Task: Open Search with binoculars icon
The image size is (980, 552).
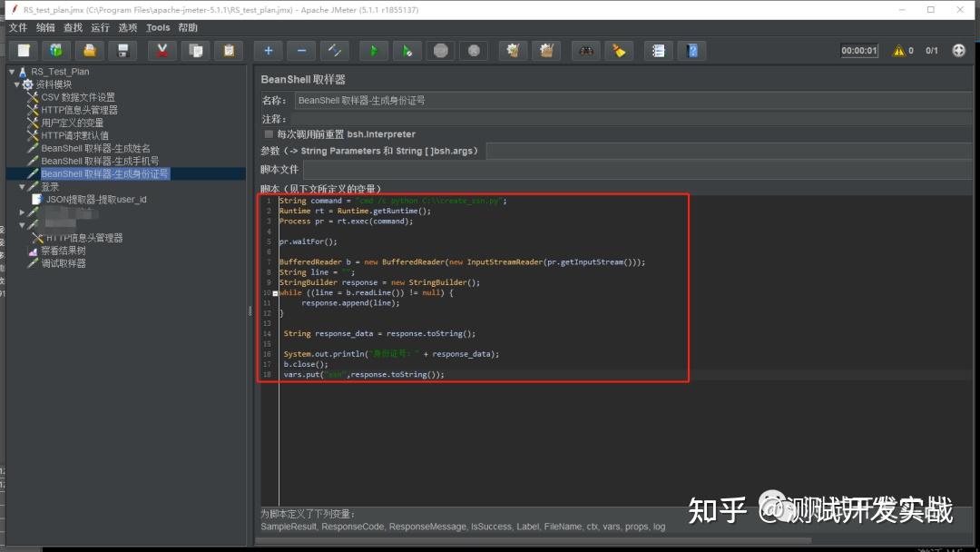Action: point(585,51)
